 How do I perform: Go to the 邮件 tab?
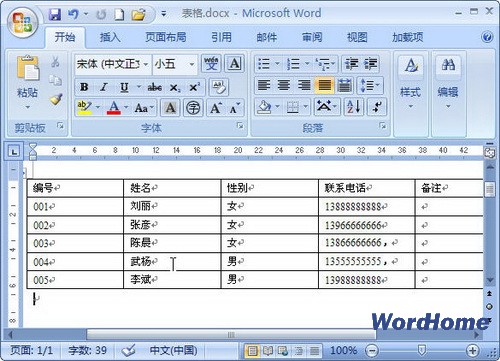coord(267,37)
